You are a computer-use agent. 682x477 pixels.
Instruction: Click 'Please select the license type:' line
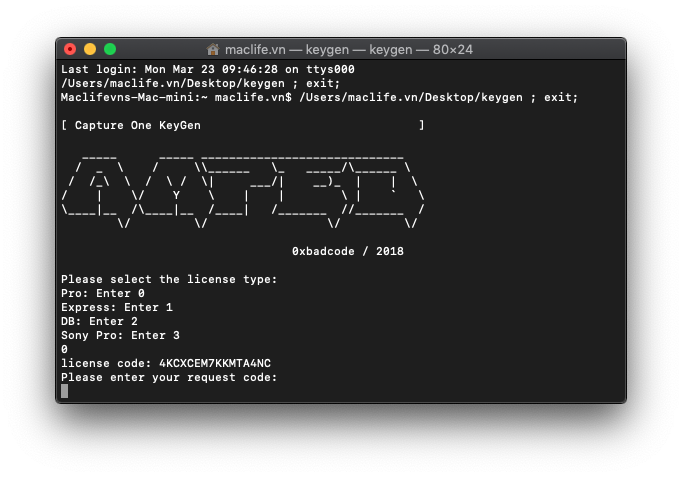click(x=169, y=279)
